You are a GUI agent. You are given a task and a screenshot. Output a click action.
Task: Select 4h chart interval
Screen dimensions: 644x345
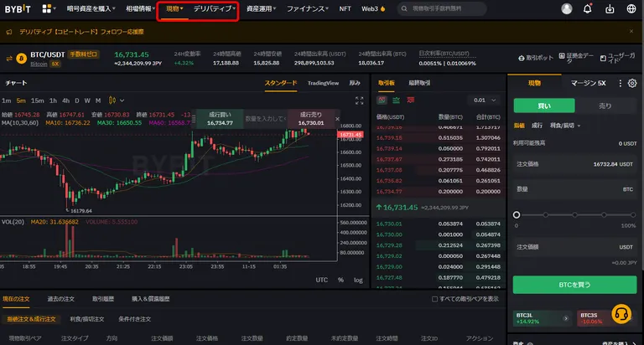[x=65, y=100]
